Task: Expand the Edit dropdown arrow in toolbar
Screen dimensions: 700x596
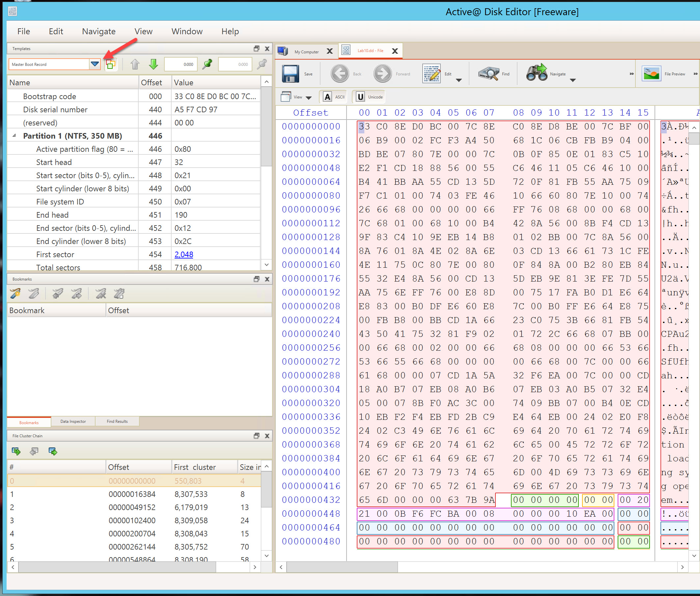Action: click(x=459, y=80)
